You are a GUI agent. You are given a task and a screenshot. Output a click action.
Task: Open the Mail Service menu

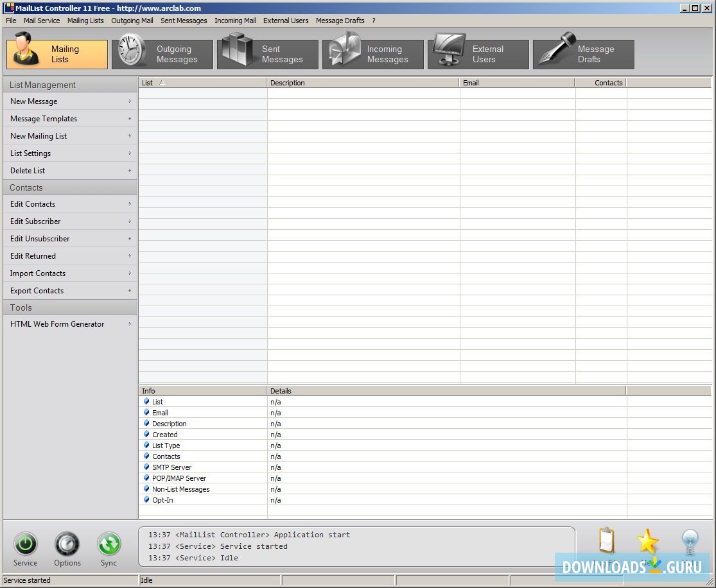[x=41, y=21]
